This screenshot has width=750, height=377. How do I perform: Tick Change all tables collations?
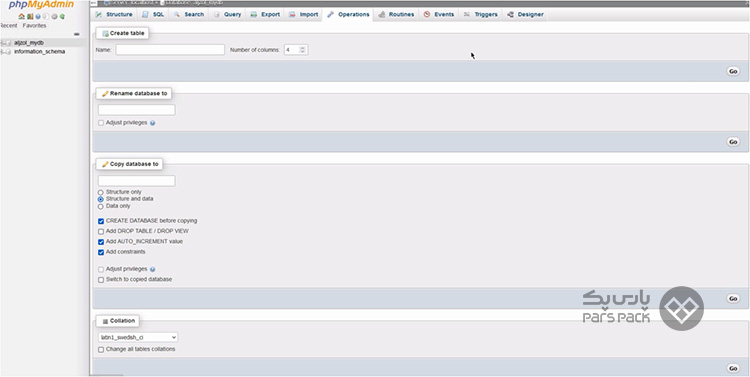coord(101,350)
